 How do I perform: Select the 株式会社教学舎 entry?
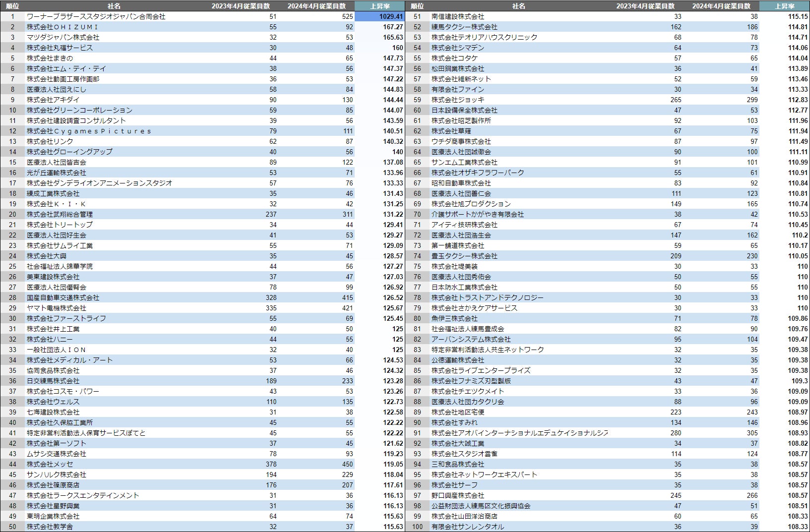(x=50, y=527)
